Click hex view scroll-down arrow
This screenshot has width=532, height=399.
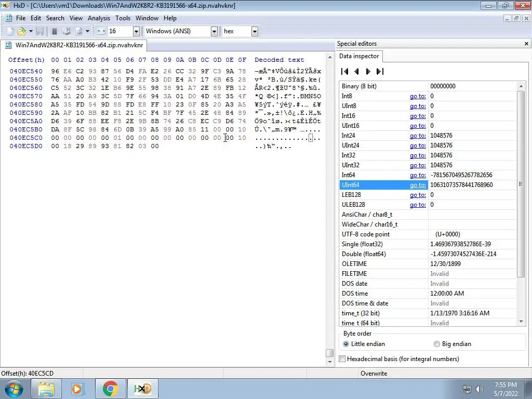tap(330, 362)
